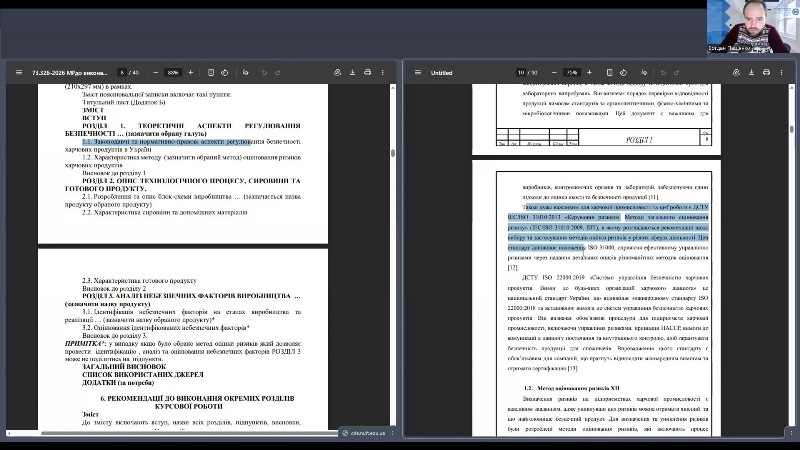Open three-dot menu beside cde.nuft.edu.ua chip

(x=392, y=433)
